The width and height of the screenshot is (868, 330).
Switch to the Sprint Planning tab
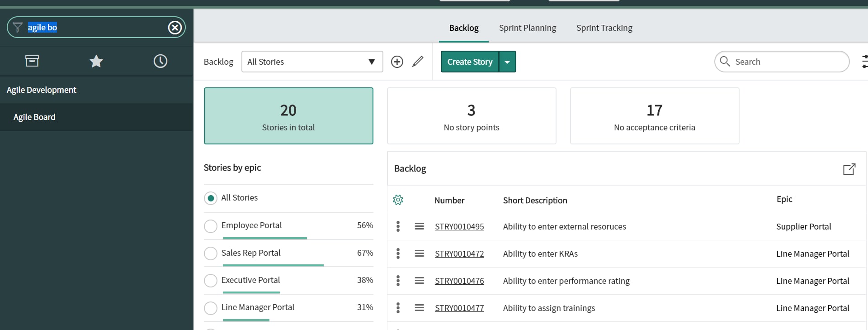point(528,28)
